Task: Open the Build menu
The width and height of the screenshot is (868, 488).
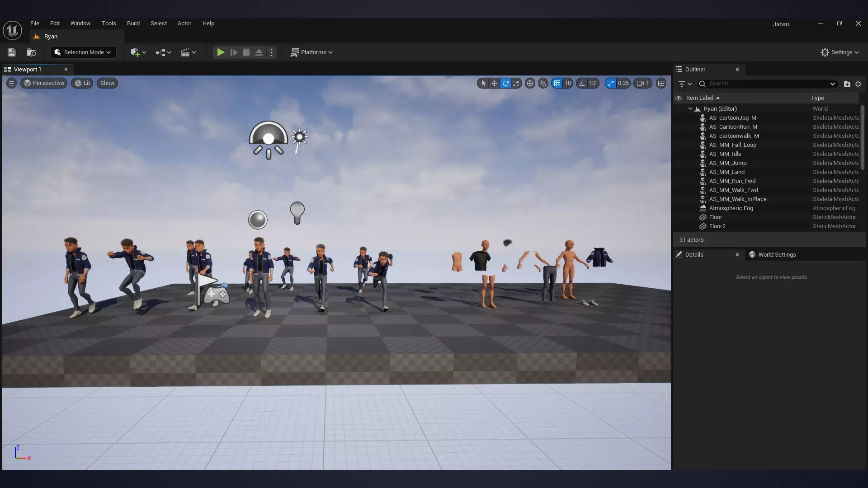Action: point(133,23)
